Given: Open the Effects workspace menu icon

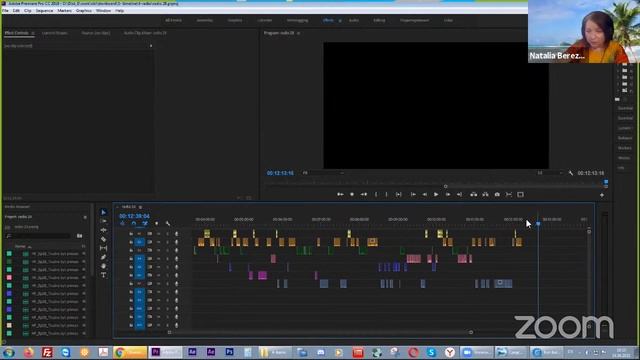Looking at the screenshot, I should (340, 20).
